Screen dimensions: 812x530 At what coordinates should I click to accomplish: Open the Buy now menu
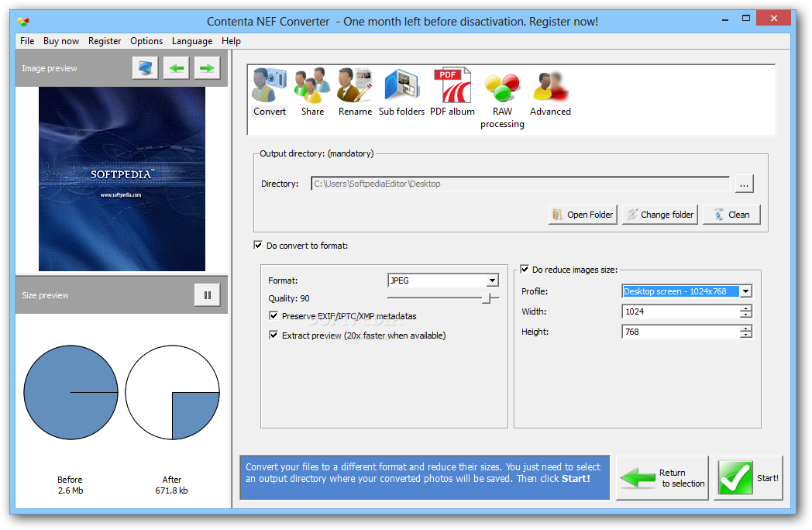click(x=61, y=41)
